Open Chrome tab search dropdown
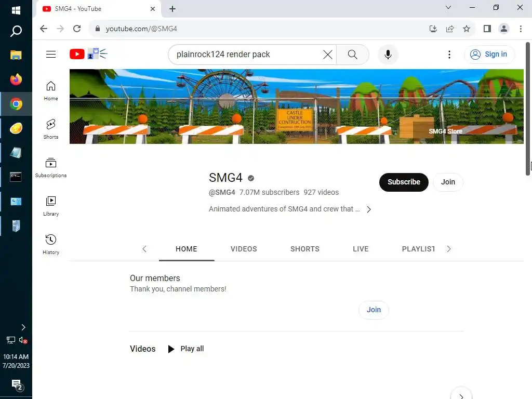532x399 pixels. pyautogui.click(x=448, y=7)
